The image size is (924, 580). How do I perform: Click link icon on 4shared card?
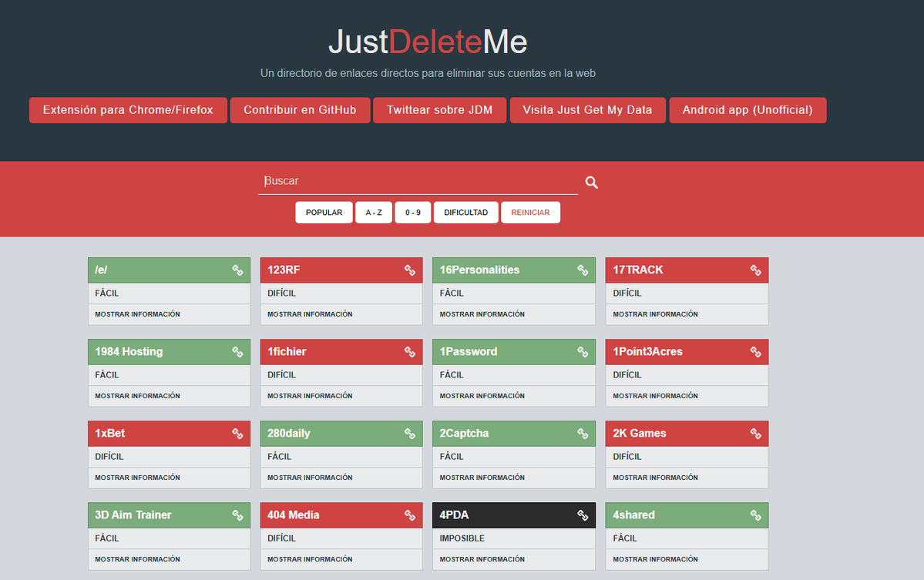755,515
